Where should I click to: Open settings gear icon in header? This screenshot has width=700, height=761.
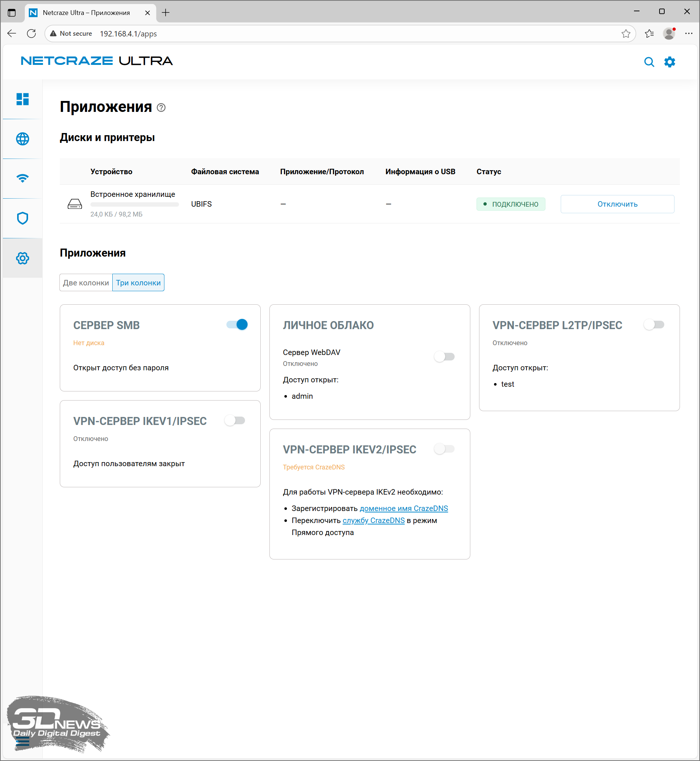click(x=669, y=62)
